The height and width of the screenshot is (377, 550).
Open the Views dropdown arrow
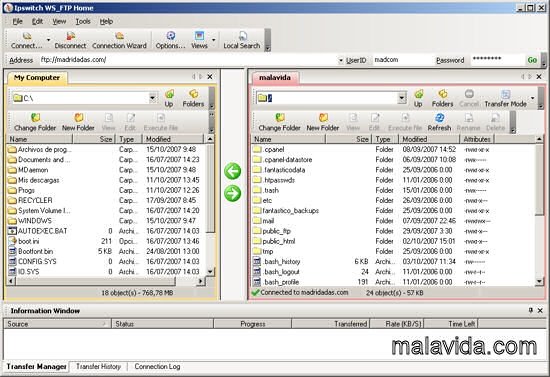pyautogui.click(x=214, y=40)
